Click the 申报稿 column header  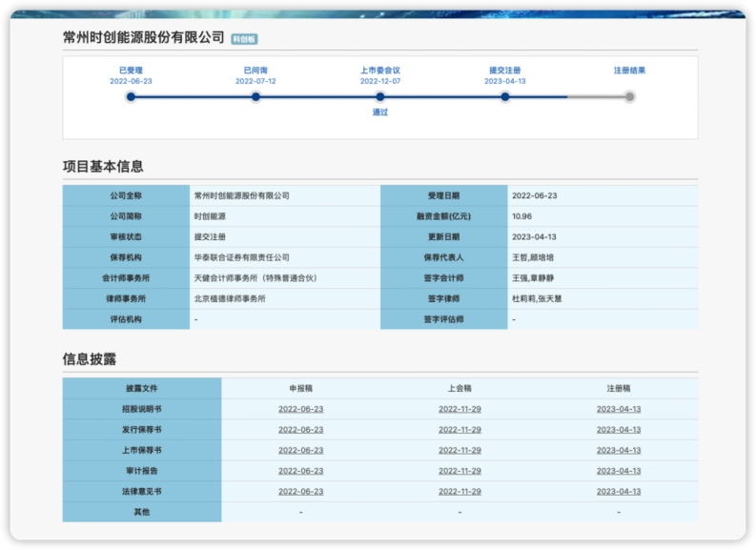tap(301, 388)
